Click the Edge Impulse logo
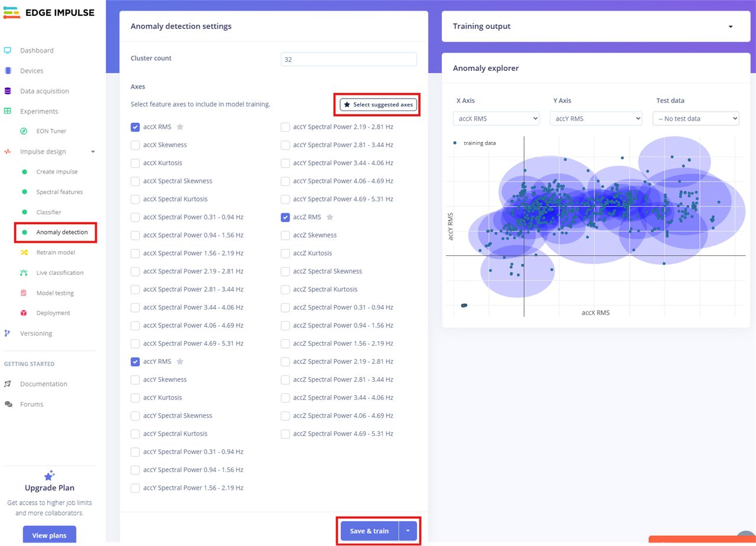This screenshot has height=546, width=756. (49, 12)
